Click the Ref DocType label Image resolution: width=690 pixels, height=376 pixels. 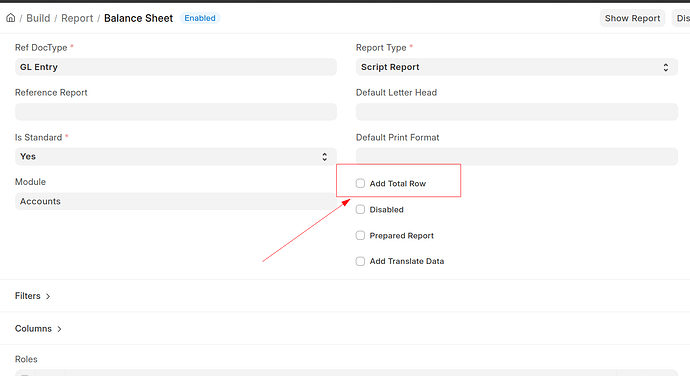click(x=41, y=48)
